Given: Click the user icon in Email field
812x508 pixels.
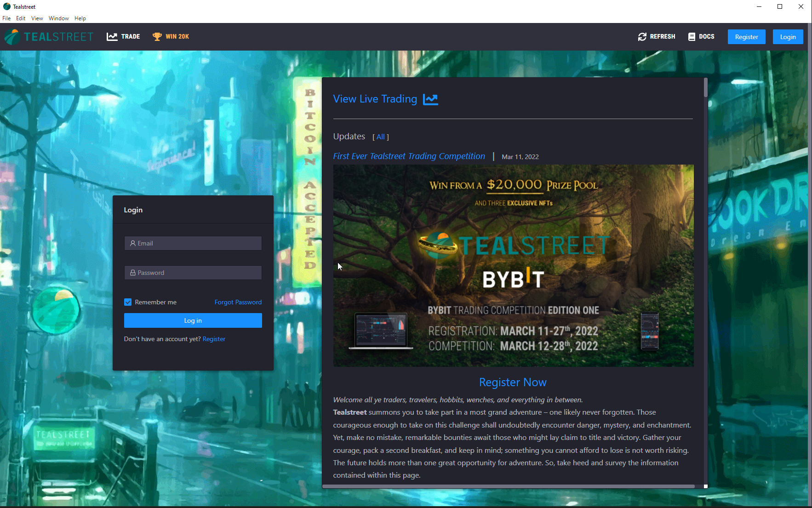Looking at the screenshot, I should pyautogui.click(x=133, y=243).
